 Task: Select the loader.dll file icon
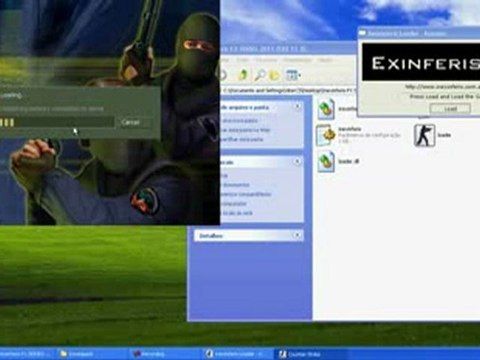[326, 162]
